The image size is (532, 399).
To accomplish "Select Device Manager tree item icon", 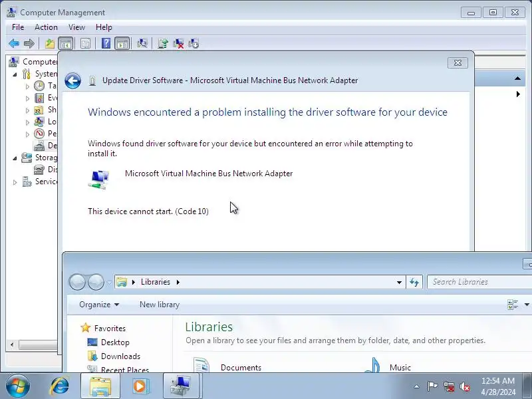I will (x=39, y=146).
